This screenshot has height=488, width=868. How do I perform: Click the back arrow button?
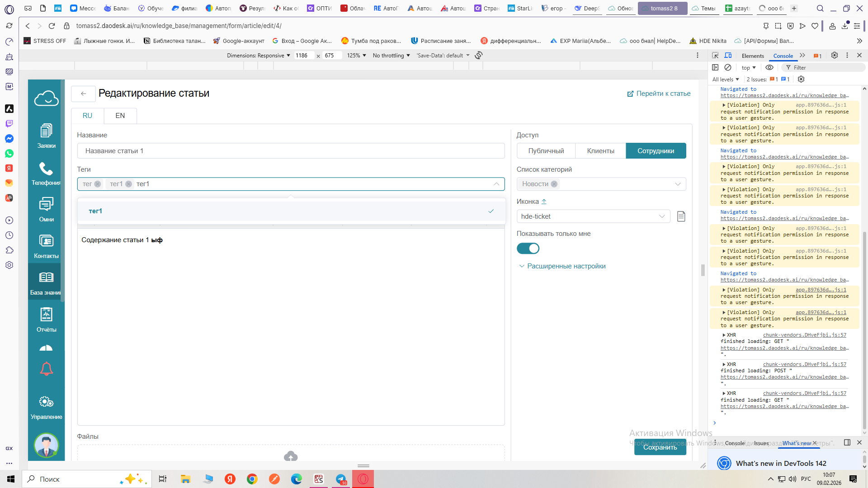click(83, 94)
